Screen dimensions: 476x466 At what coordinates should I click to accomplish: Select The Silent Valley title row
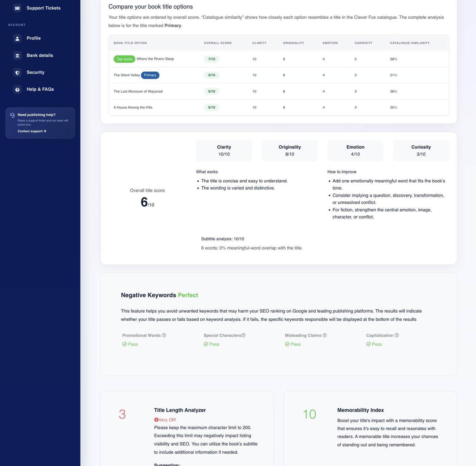tap(278, 75)
